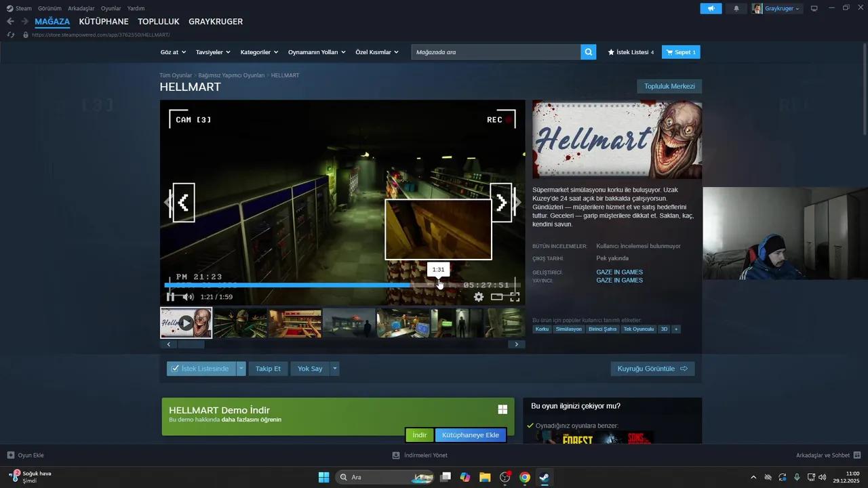This screenshot has width=868, height=488.
Task: Expand the Yok Say dropdown arrow
Action: tap(334, 369)
